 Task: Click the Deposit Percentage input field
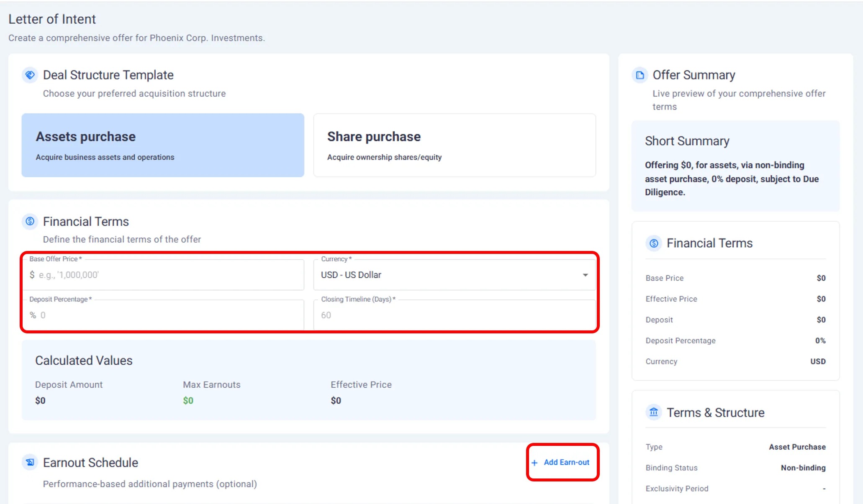[167, 315]
